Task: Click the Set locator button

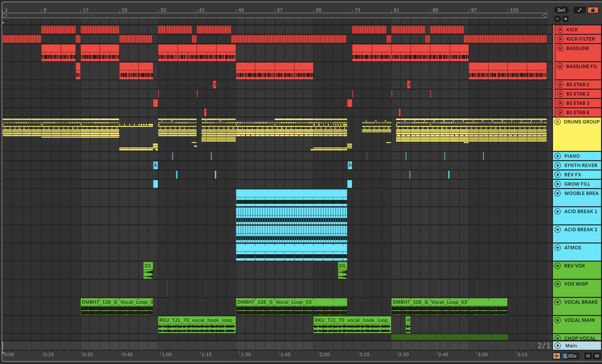Action: coord(561,10)
